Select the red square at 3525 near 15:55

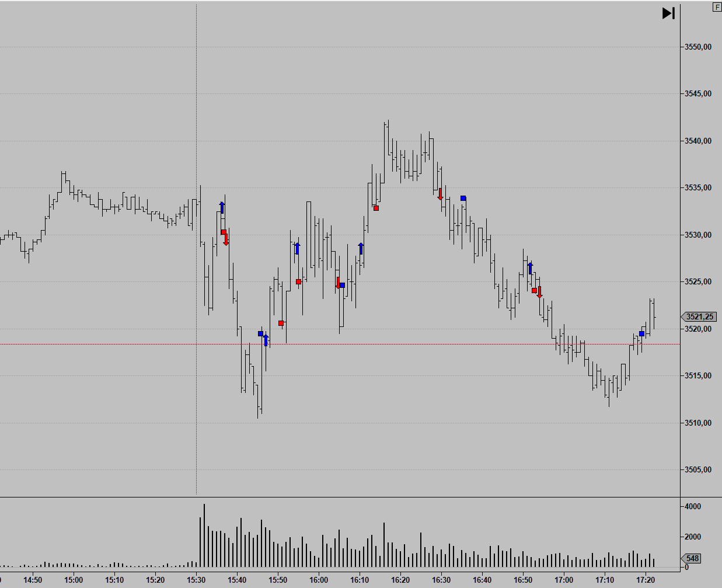pyautogui.click(x=298, y=282)
